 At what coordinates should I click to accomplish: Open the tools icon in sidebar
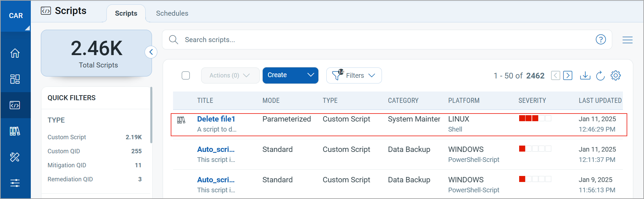tap(15, 157)
